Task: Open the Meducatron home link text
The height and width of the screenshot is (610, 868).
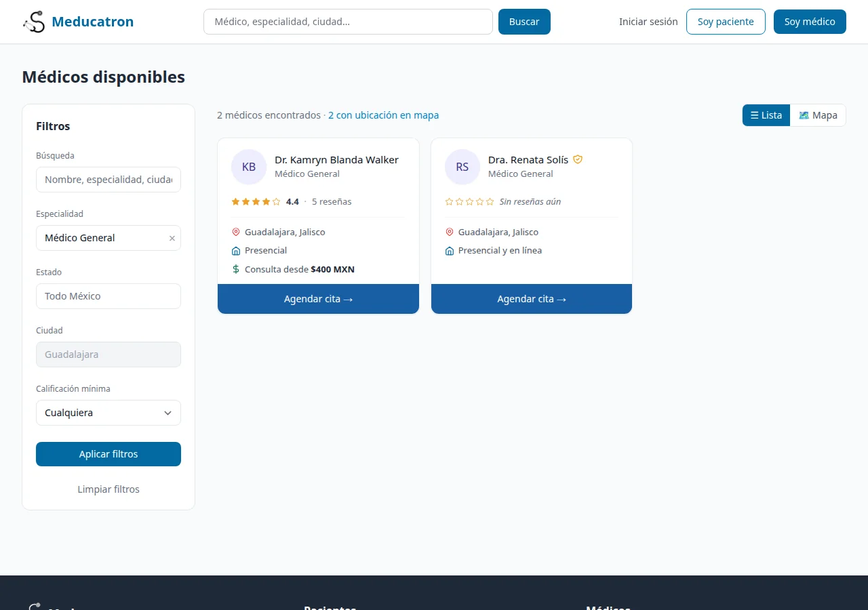Action: click(x=92, y=22)
